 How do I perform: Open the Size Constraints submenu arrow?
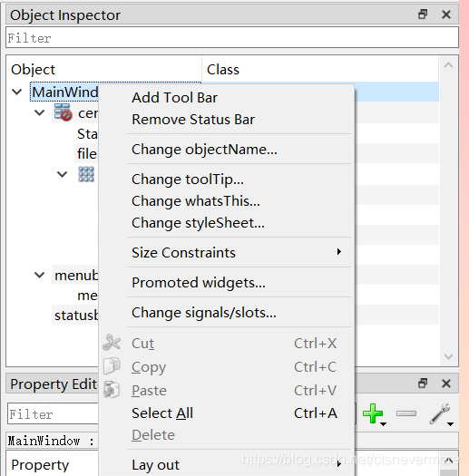pos(339,252)
